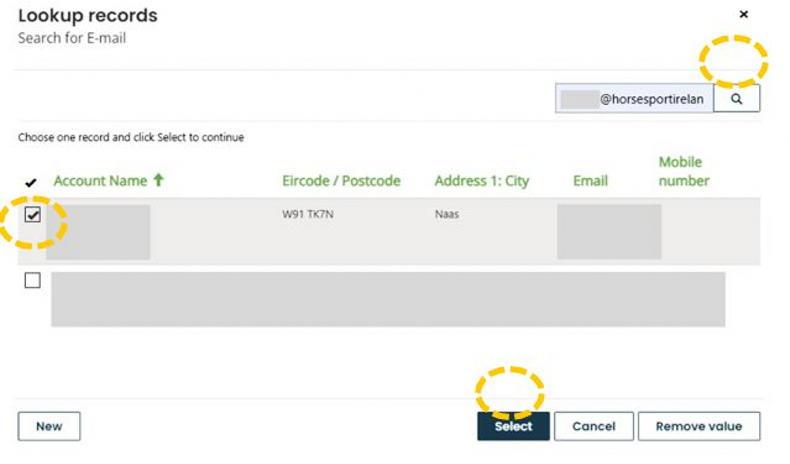Click the Naas city cell

[447, 214]
